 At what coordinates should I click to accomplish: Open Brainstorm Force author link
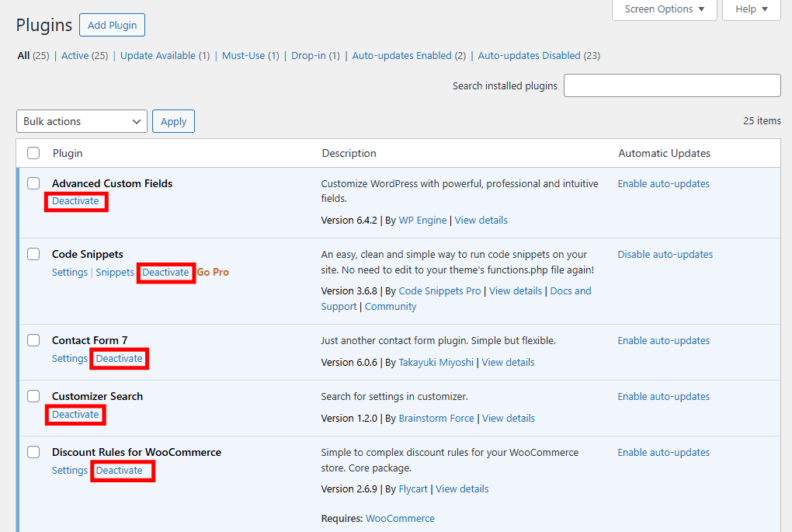click(x=436, y=419)
